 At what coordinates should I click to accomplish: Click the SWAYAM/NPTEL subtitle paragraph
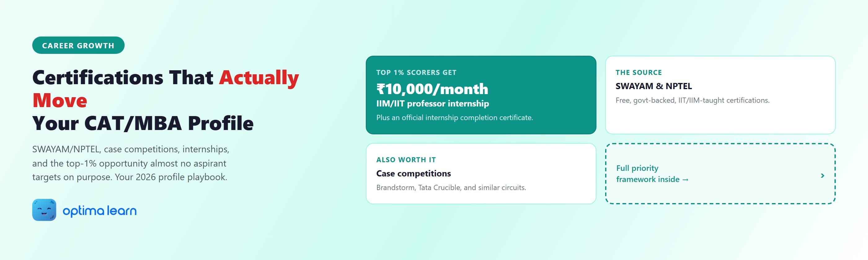131,163
